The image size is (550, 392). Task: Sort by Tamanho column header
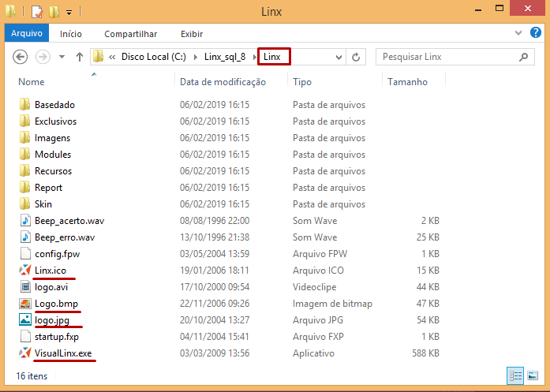(407, 82)
